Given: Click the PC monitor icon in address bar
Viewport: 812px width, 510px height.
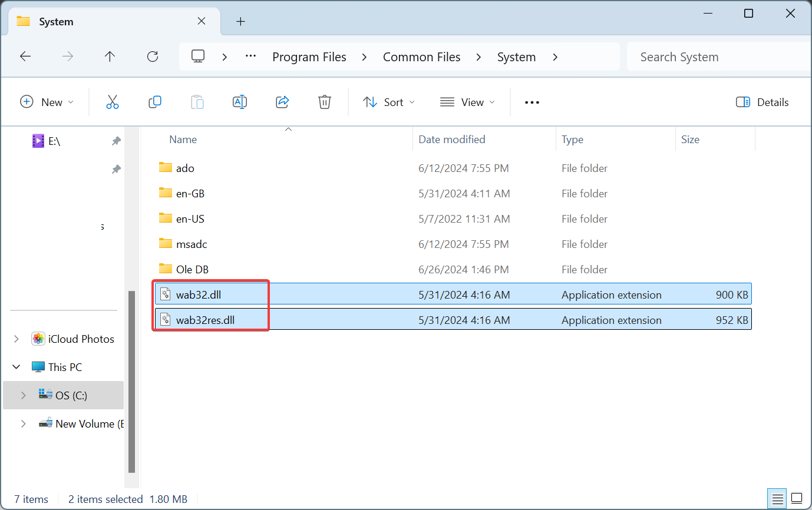Looking at the screenshot, I should pos(198,57).
